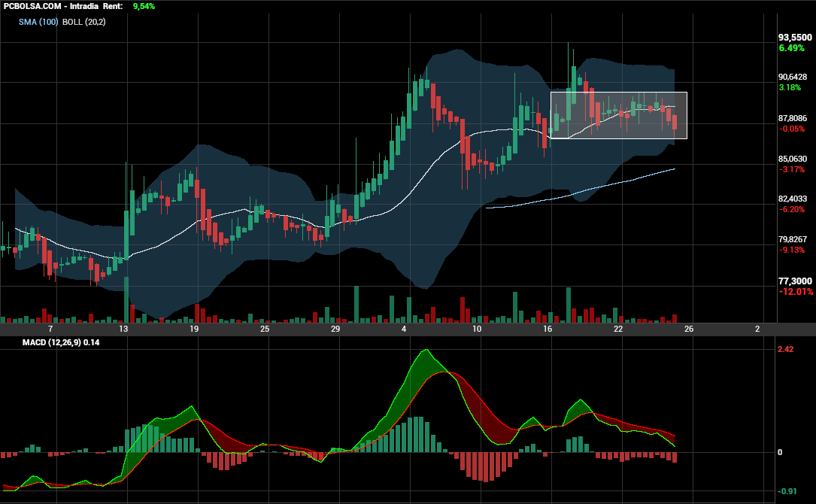This screenshot has height=504, width=816.
Task: Select the white highlighted rectangle on chart
Action: (619, 116)
